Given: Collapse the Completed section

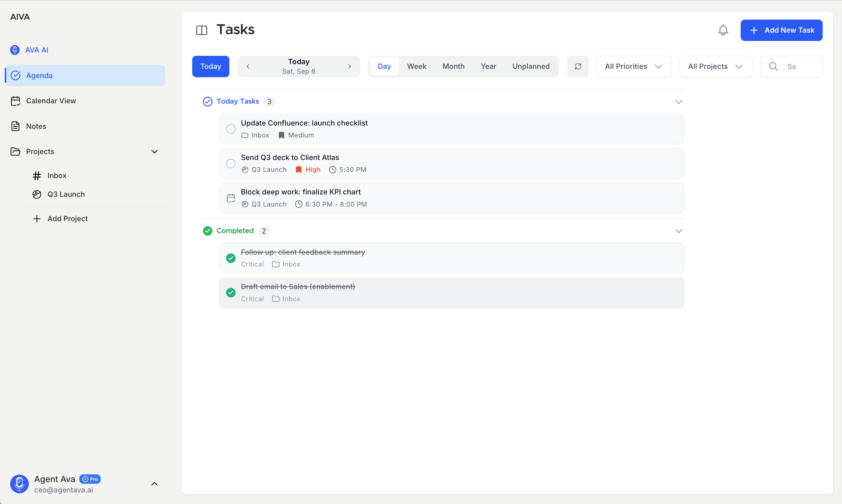Looking at the screenshot, I should 679,231.
